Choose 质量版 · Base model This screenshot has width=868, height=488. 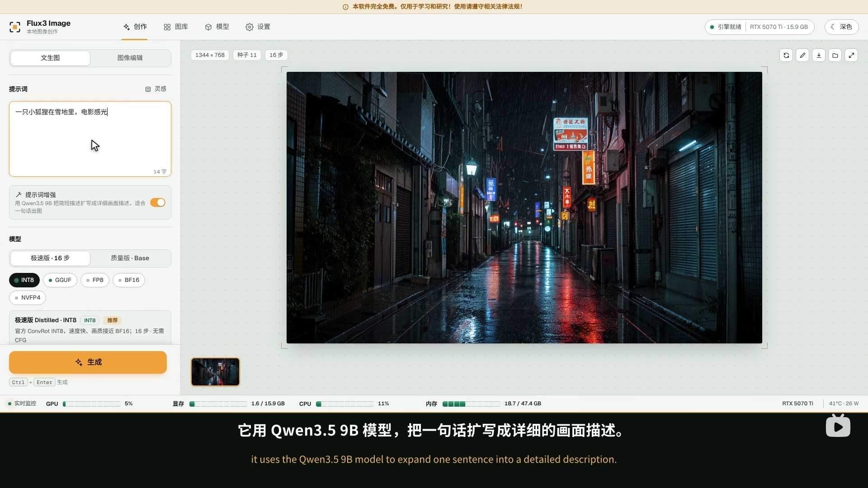click(x=130, y=258)
